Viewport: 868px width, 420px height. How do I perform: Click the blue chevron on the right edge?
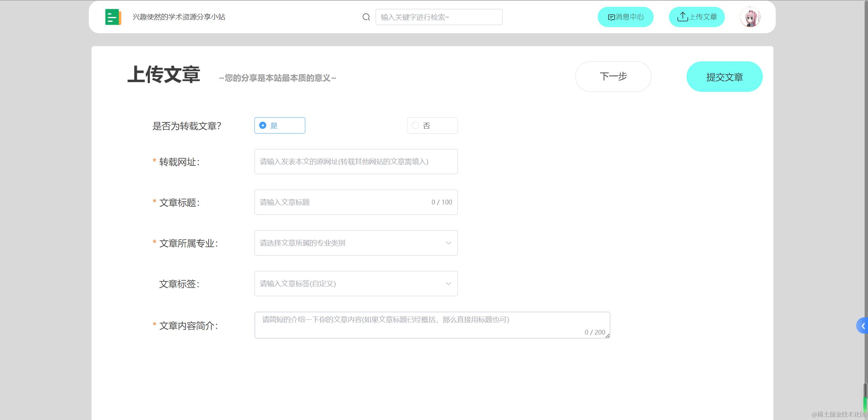[863, 325]
